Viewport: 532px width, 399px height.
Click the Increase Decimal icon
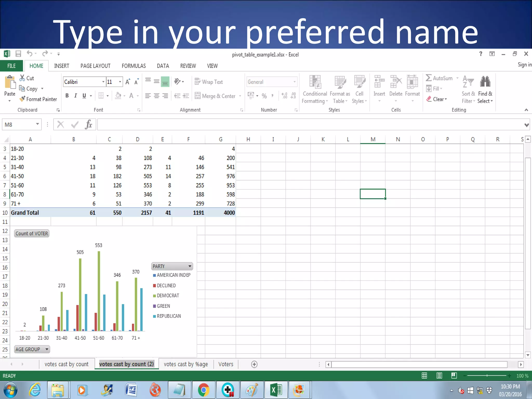pos(285,96)
